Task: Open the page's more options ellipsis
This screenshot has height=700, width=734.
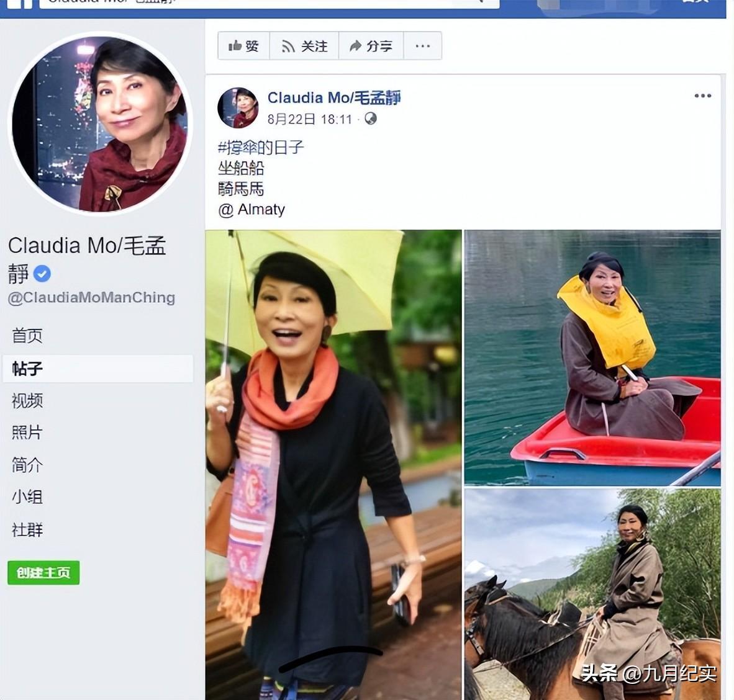Action: pos(423,46)
